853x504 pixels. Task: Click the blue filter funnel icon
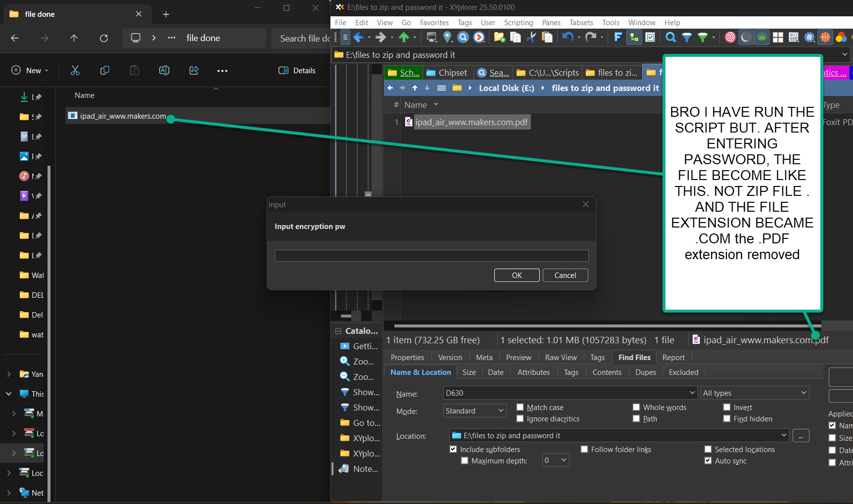(x=687, y=37)
